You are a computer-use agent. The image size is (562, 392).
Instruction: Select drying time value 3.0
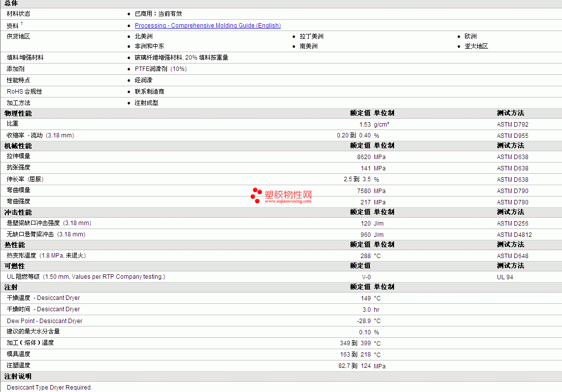click(x=366, y=310)
